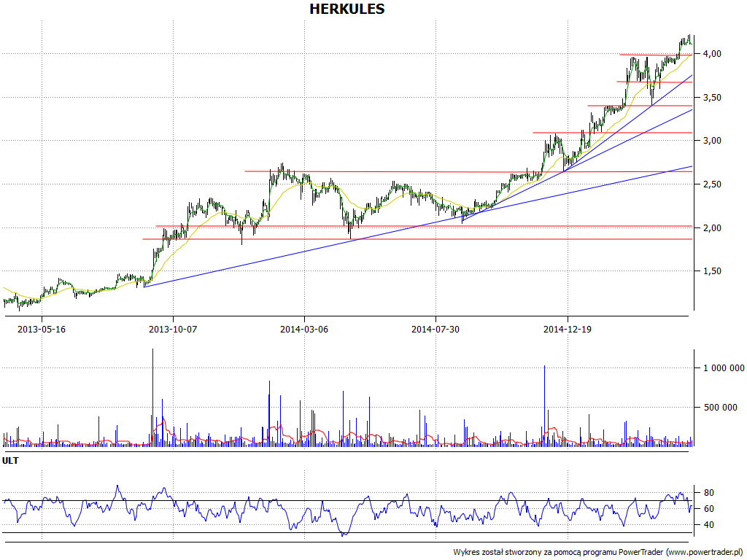Image resolution: width=747 pixels, height=560 pixels.
Task: Click the 3,50 price axis label
Action: 711,98
